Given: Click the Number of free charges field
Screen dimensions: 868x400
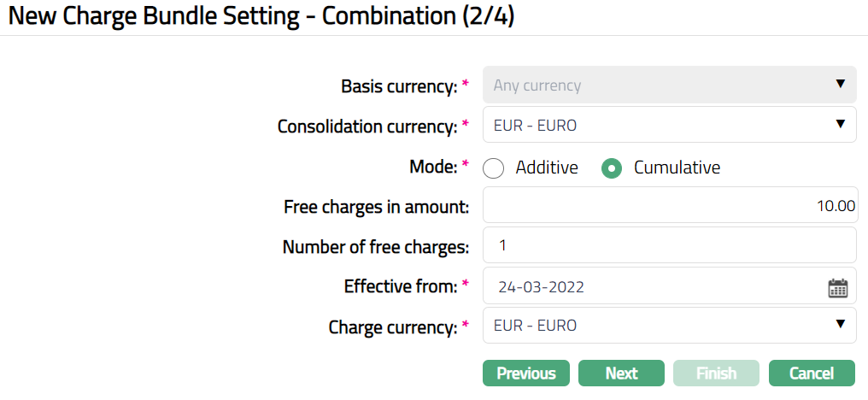Looking at the screenshot, I should click(669, 246).
